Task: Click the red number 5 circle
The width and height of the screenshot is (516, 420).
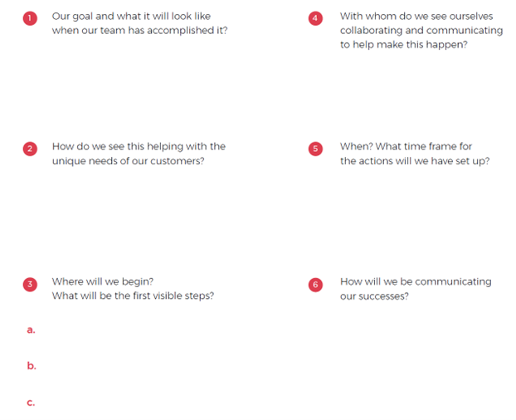Action: pos(315,149)
